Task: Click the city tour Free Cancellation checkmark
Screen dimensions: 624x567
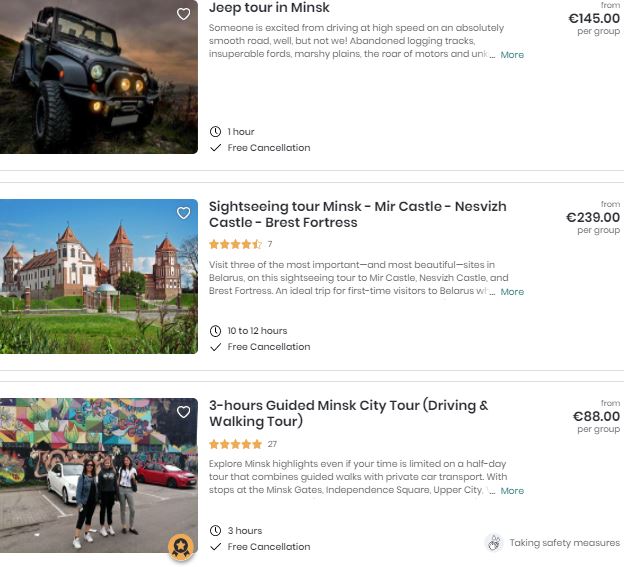Action: coord(215,547)
